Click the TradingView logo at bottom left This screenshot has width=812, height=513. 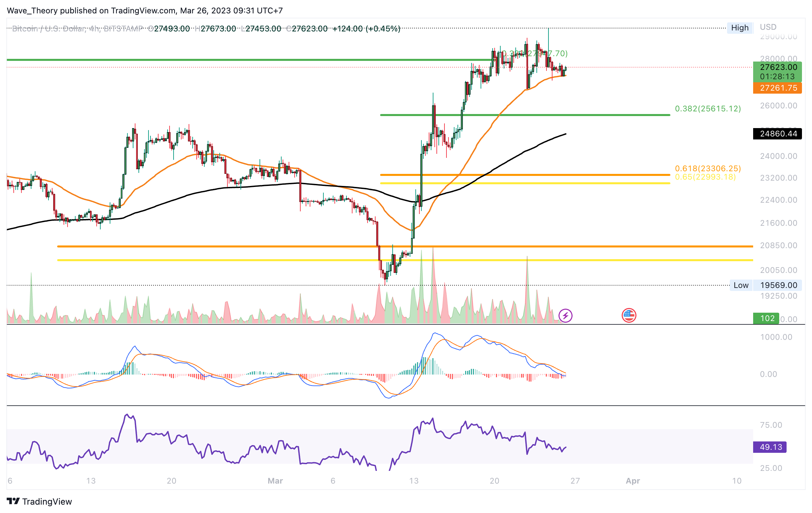click(39, 502)
